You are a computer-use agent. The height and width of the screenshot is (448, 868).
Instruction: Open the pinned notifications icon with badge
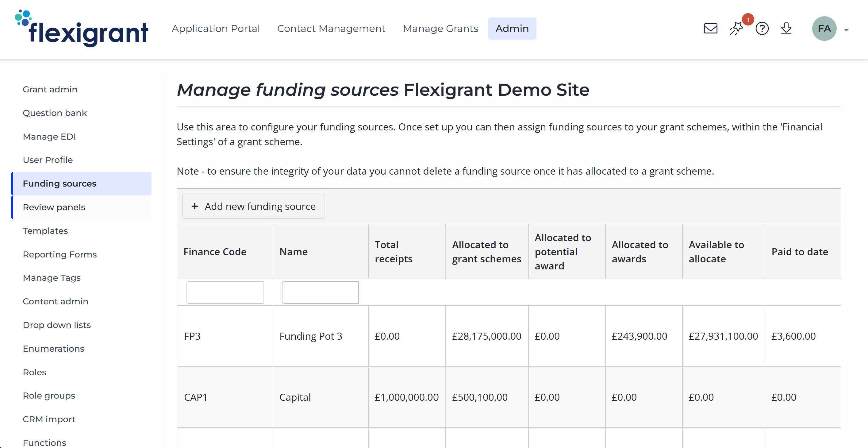(x=737, y=28)
